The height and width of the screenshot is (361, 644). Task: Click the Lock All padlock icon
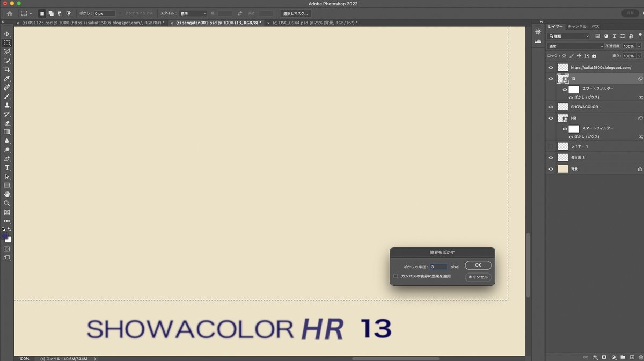point(594,56)
